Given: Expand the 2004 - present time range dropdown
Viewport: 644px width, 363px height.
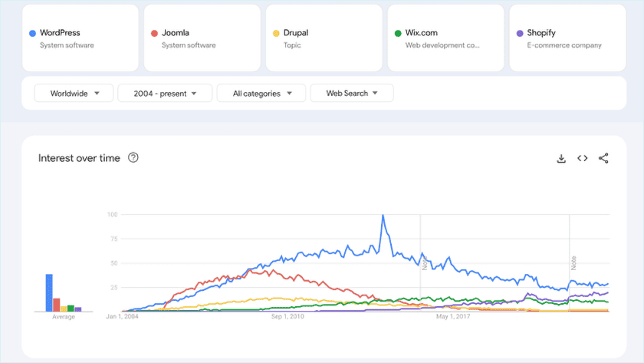Looking at the screenshot, I should click(165, 93).
